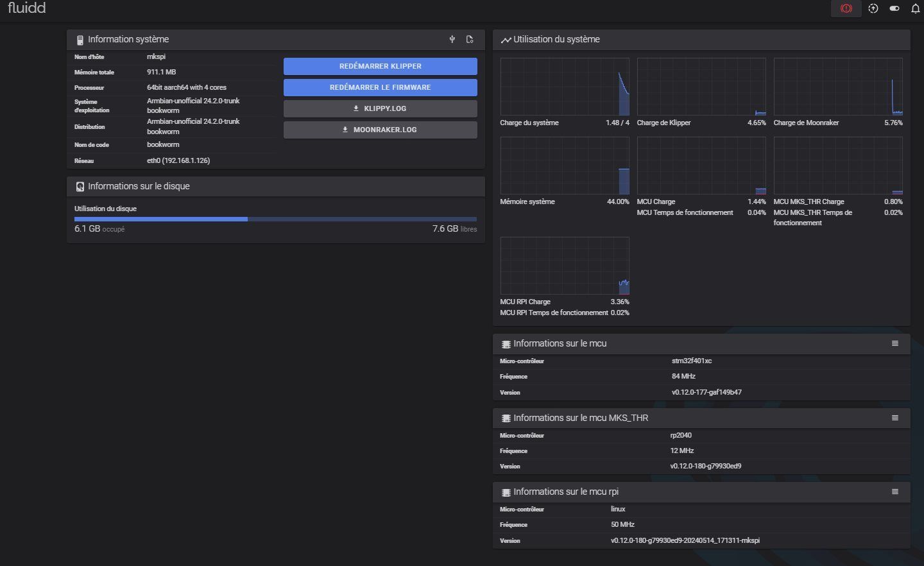Click the Utilisation du disque progress bar
This screenshot has height=566, width=924.
(x=275, y=219)
